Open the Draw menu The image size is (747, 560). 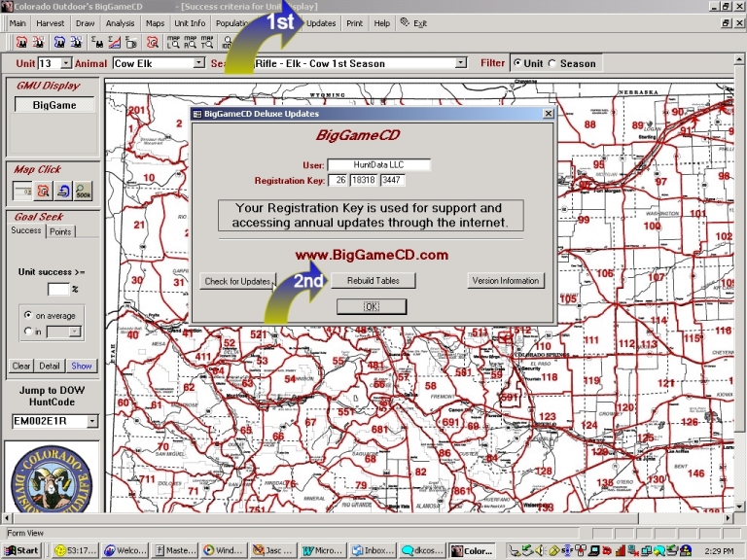(86, 23)
